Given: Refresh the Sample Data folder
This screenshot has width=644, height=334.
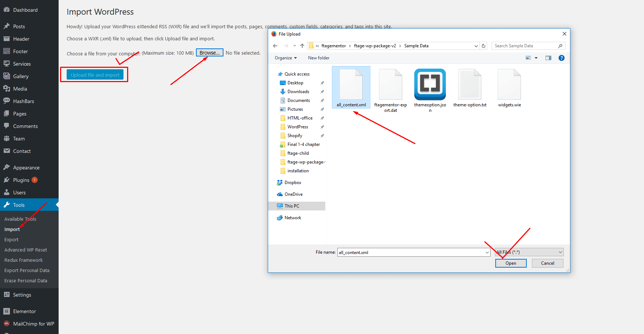Looking at the screenshot, I should point(484,46).
